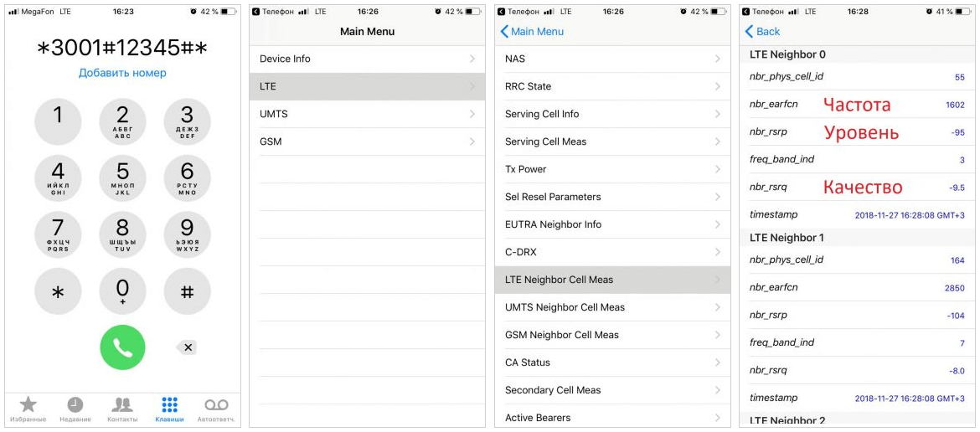Open the LTE menu item

[366, 86]
